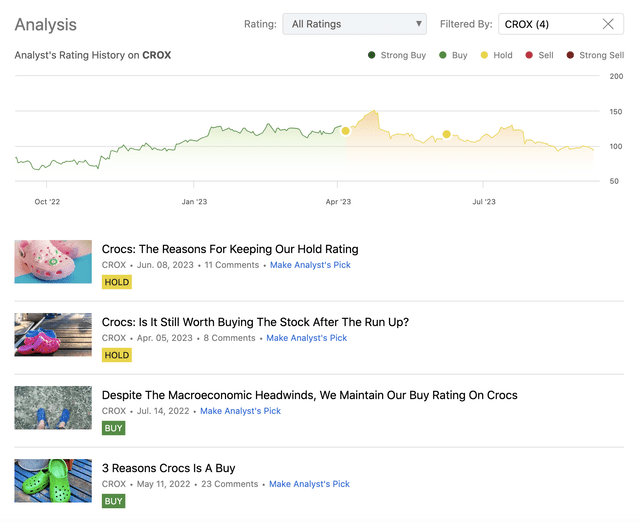Open the 23 Comments link

(x=230, y=484)
